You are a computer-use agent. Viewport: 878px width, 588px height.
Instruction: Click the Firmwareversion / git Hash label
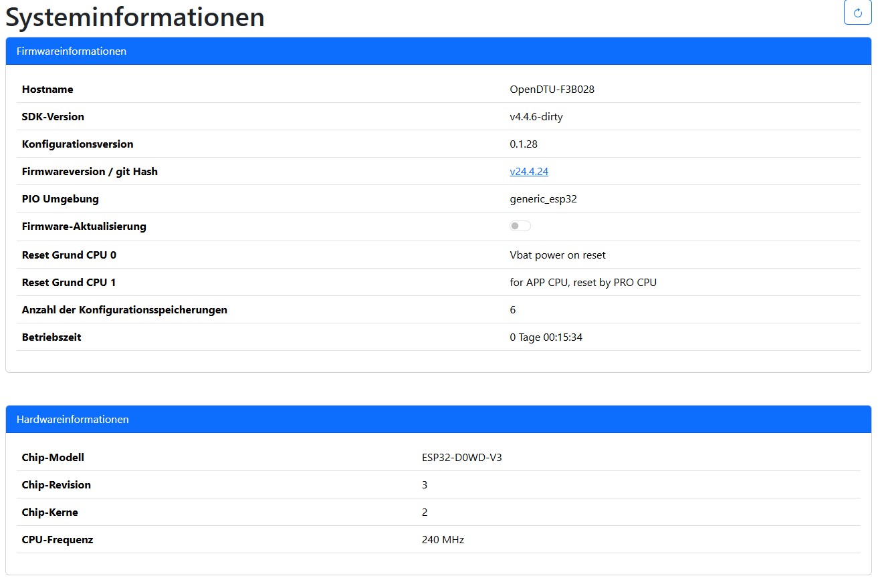(90, 172)
